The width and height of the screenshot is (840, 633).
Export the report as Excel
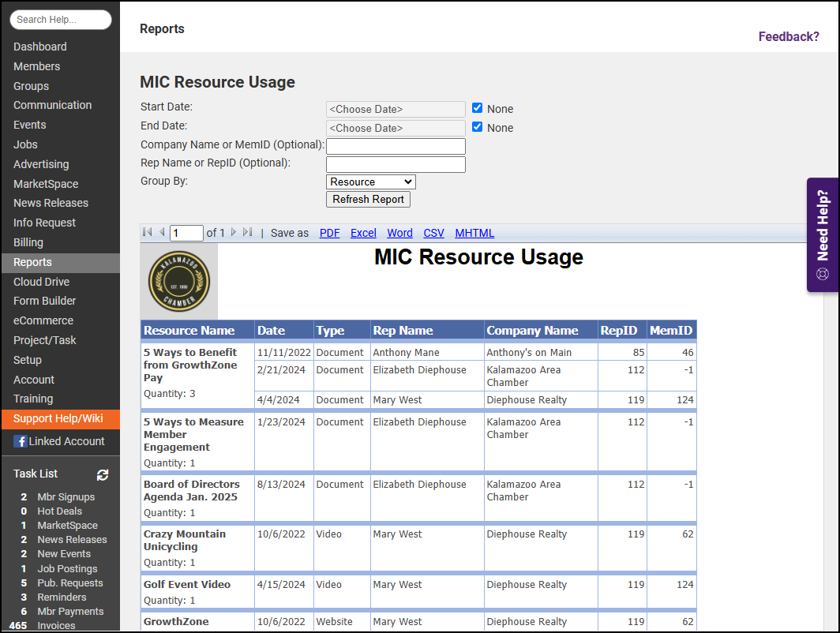(363, 233)
